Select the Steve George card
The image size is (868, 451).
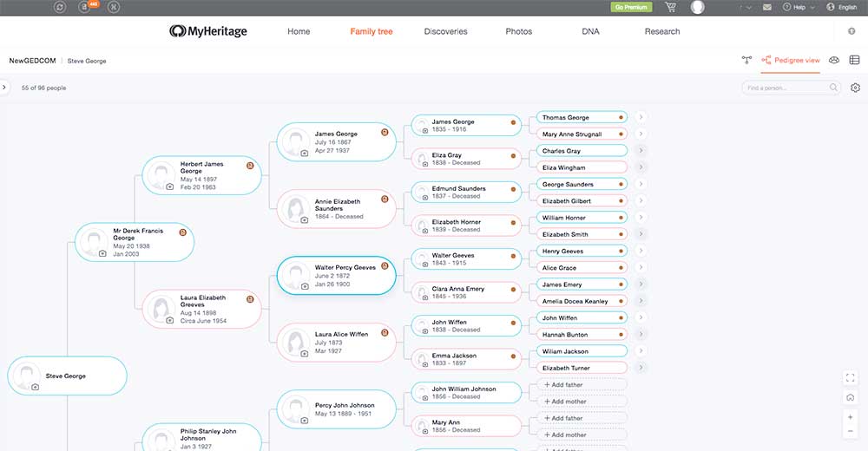(67, 376)
